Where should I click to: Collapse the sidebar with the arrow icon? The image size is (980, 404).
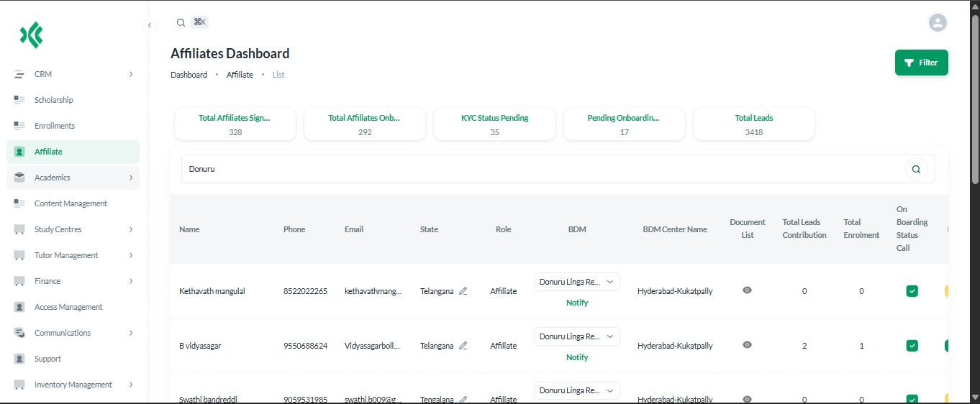150,25
